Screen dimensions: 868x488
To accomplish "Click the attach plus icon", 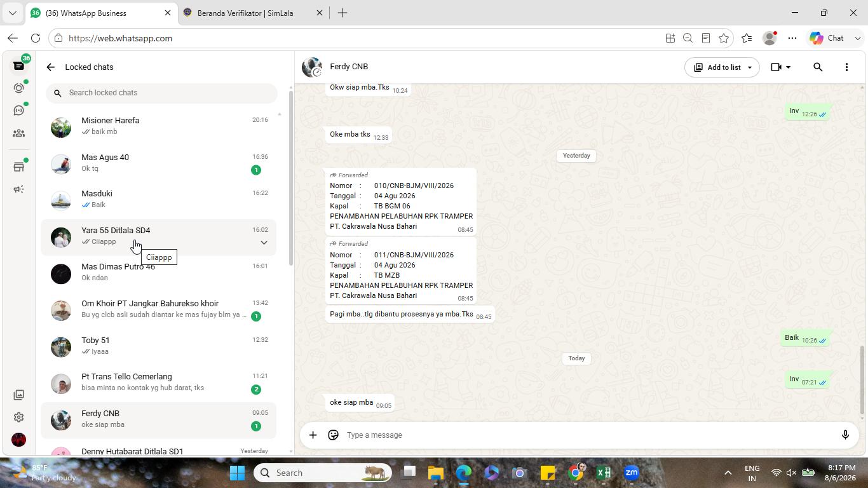I will (313, 435).
